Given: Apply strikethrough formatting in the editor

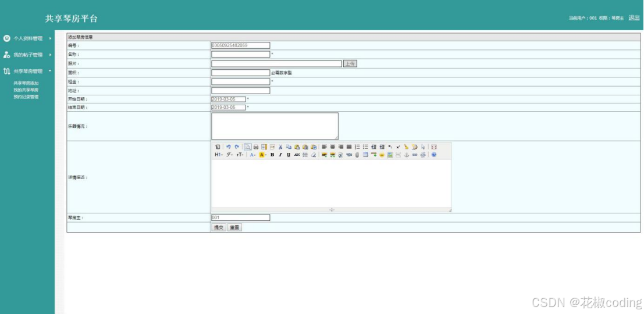Looking at the screenshot, I should 297,155.
